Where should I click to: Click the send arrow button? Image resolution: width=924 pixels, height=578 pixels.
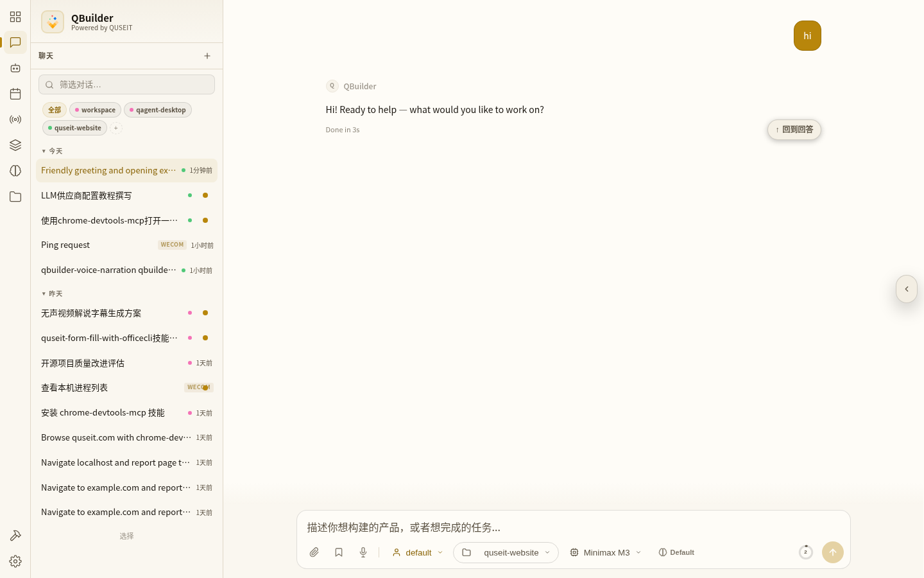pyautogui.click(x=833, y=552)
